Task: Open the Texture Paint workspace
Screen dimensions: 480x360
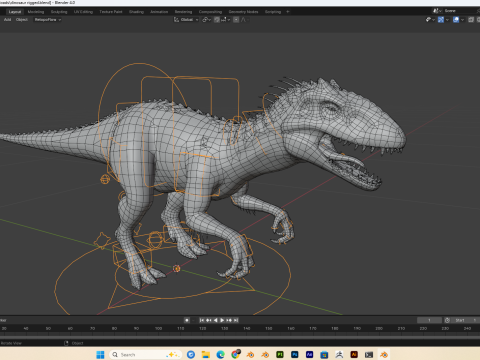Action: point(111,12)
